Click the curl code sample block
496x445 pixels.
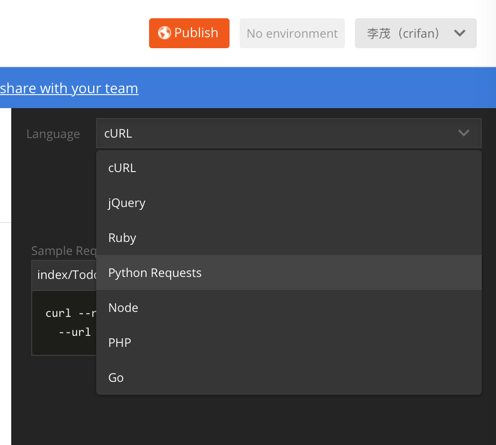(64, 323)
